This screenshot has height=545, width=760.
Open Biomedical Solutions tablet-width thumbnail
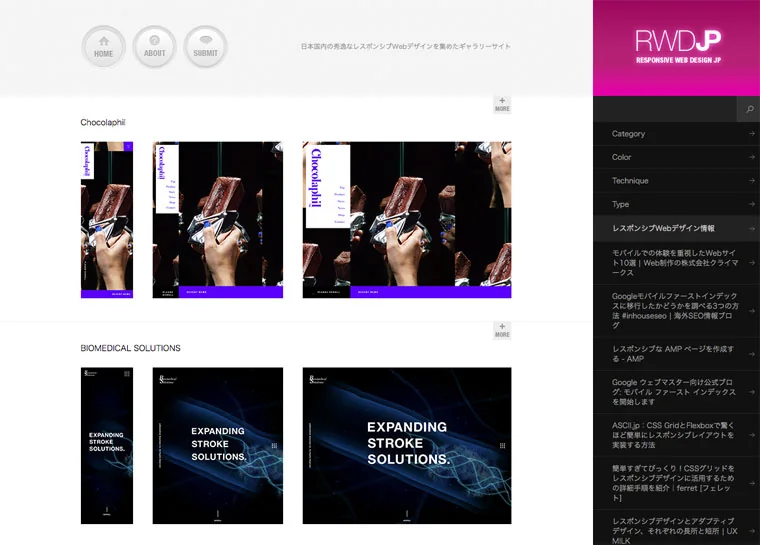(x=218, y=446)
